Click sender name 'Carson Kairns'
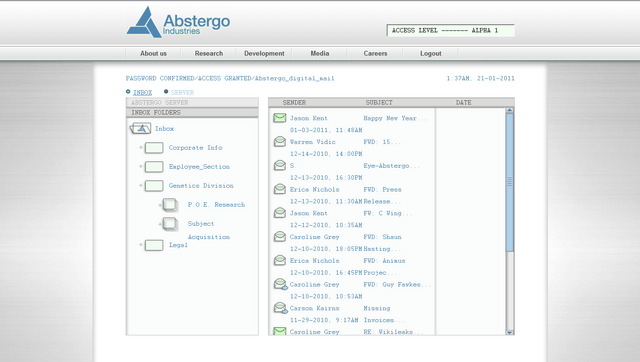This screenshot has width=640, height=362. 314,308
